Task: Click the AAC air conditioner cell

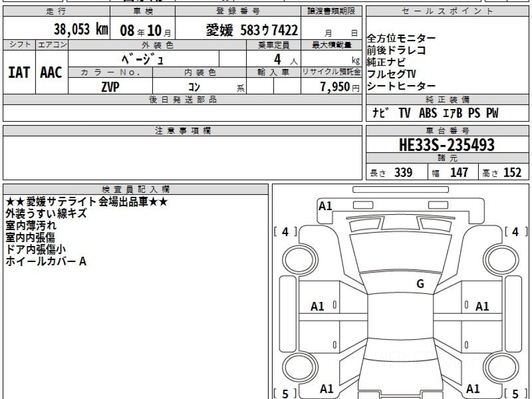Action: pyautogui.click(x=51, y=72)
